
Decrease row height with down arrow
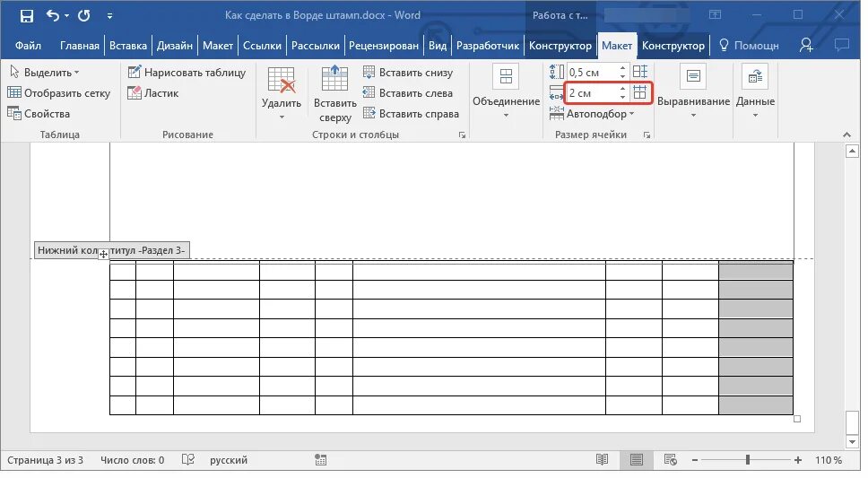(x=623, y=76)
